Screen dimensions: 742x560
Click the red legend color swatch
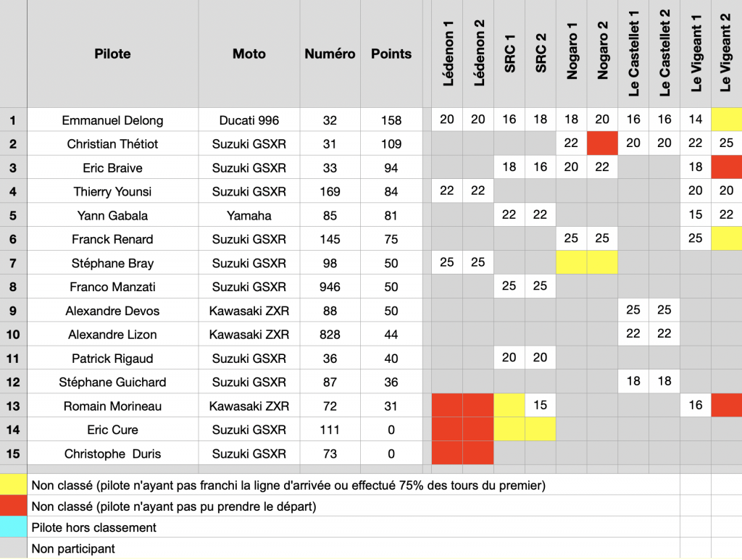pos(14,506)
